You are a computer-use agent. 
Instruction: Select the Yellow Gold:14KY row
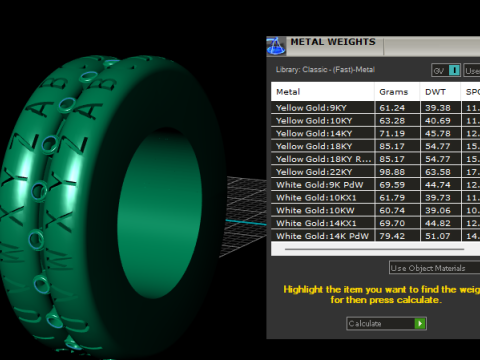tap(376, 133)
